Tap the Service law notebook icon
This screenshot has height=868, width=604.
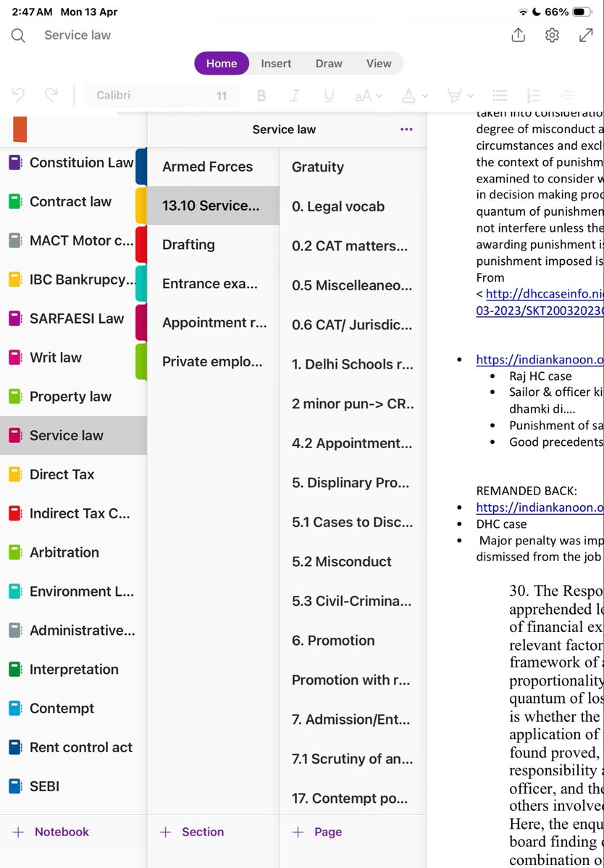click(x=15, y=435)
